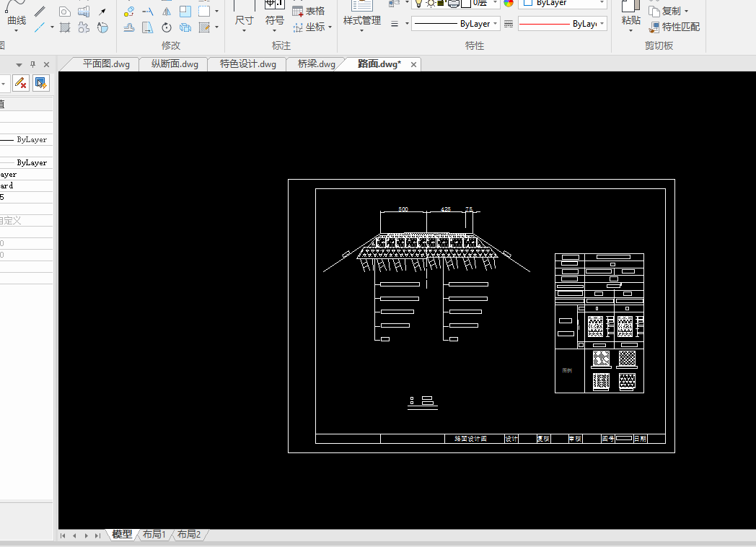Screen dimensions: 756x547
Task: Click the 特性匹配 match properties button
Action: (x=674, y=27)
